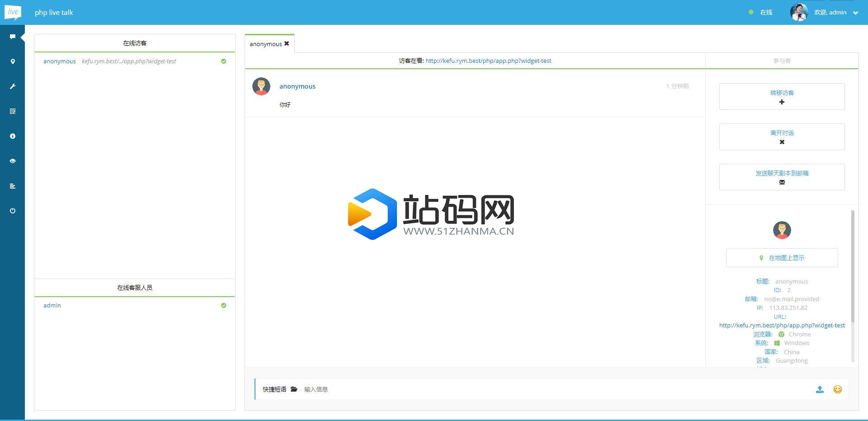Image resolution: width=868 pixels, height=421 pixels.
Task: Click the 在线客服人员 panel header
Action: click(x=135, y=288)
